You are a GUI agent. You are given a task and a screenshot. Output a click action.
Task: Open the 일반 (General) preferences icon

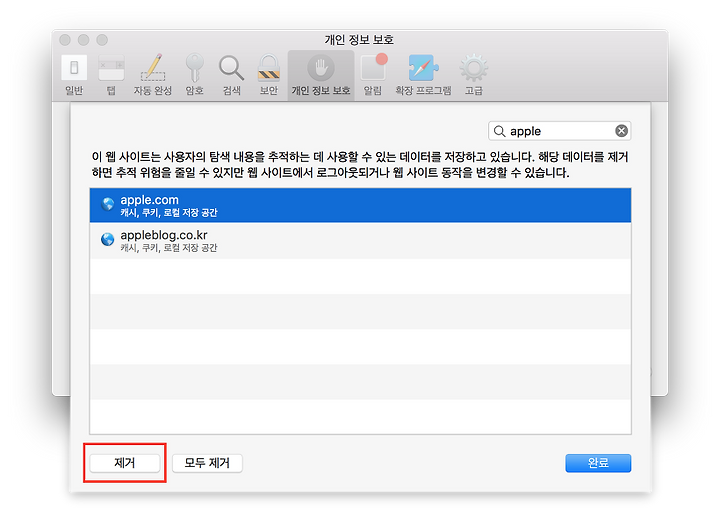74,68
